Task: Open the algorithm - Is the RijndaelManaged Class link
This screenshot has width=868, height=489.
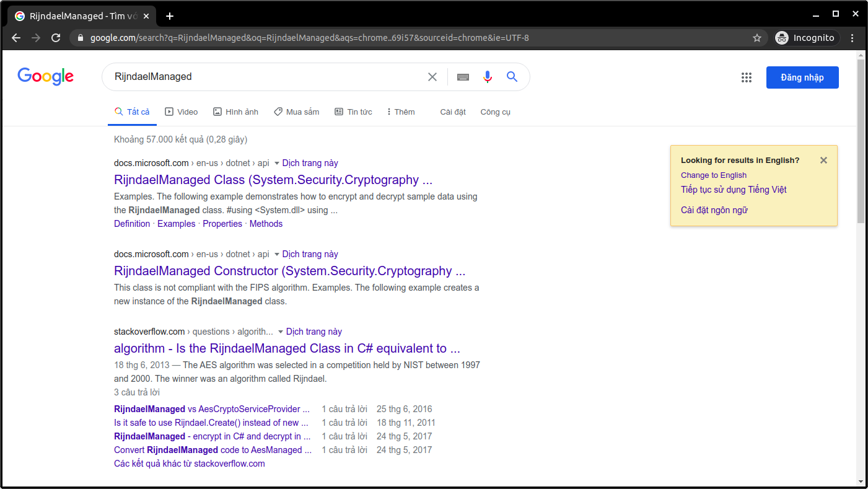Action: [287, 348]
